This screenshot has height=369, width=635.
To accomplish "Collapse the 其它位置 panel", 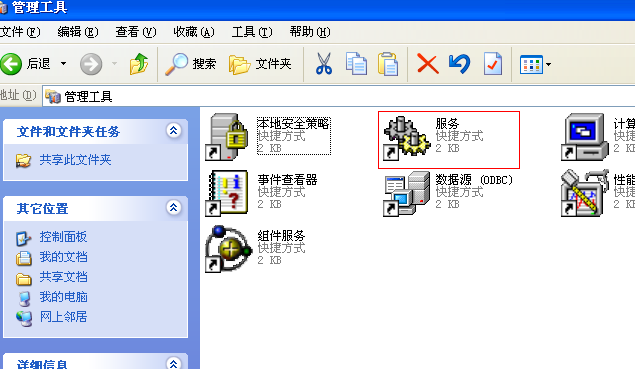I will click(174, 207).
